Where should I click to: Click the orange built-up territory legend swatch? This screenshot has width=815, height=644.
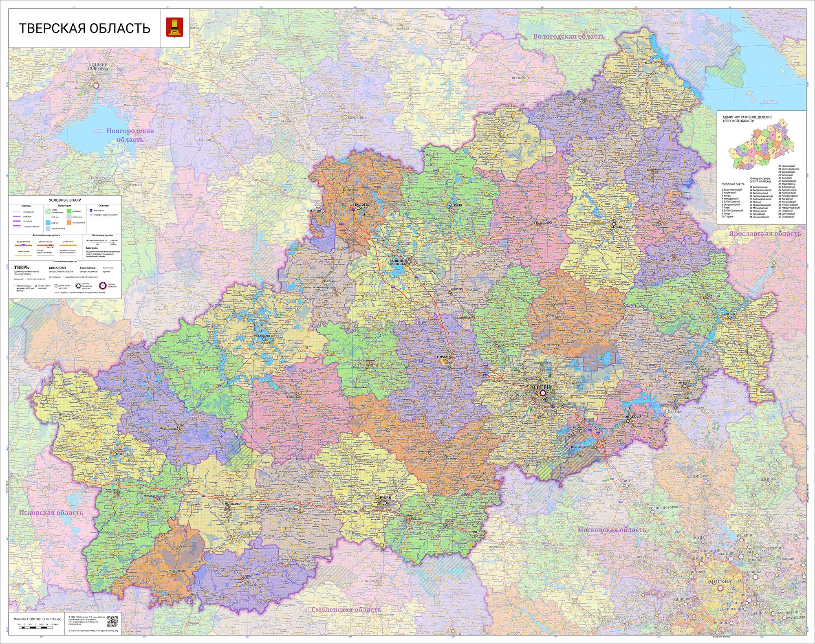tap(69, 223)
